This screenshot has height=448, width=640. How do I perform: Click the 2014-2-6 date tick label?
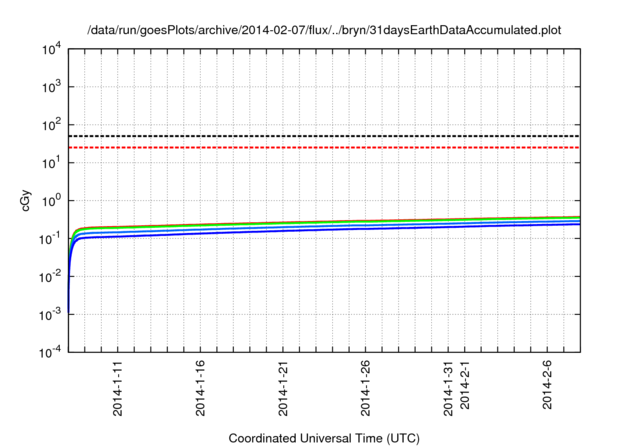click(x=547, y=385)
